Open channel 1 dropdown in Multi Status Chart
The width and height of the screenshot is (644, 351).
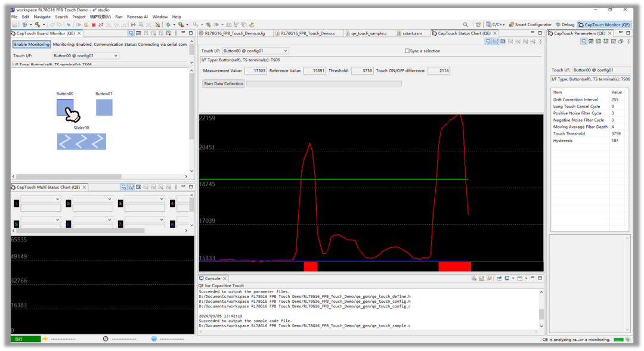tap(57, 199)
